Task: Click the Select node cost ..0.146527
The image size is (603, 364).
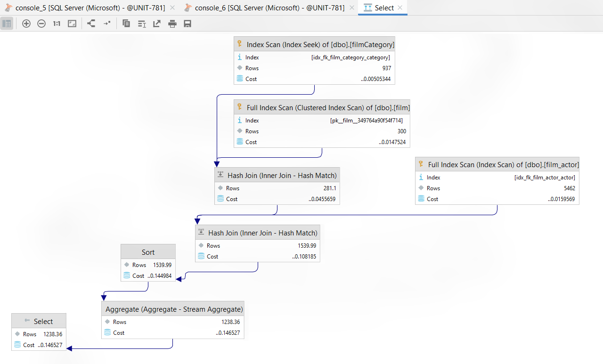Action: point(50,345)
